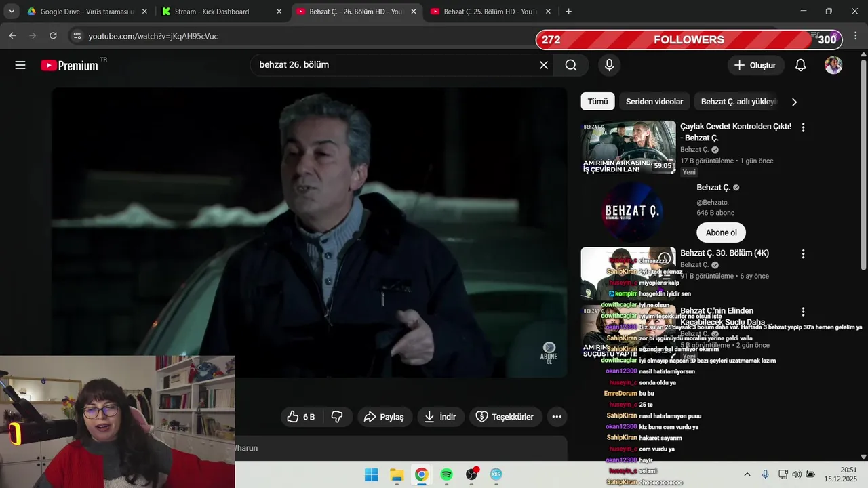Open OBS Studio from the taskbar

(472, 474)
